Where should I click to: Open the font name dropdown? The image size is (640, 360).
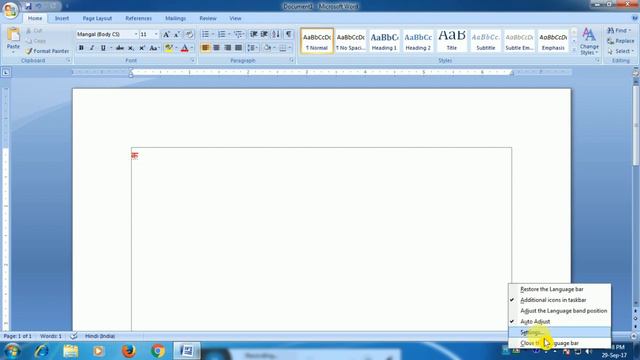[136, 34]
